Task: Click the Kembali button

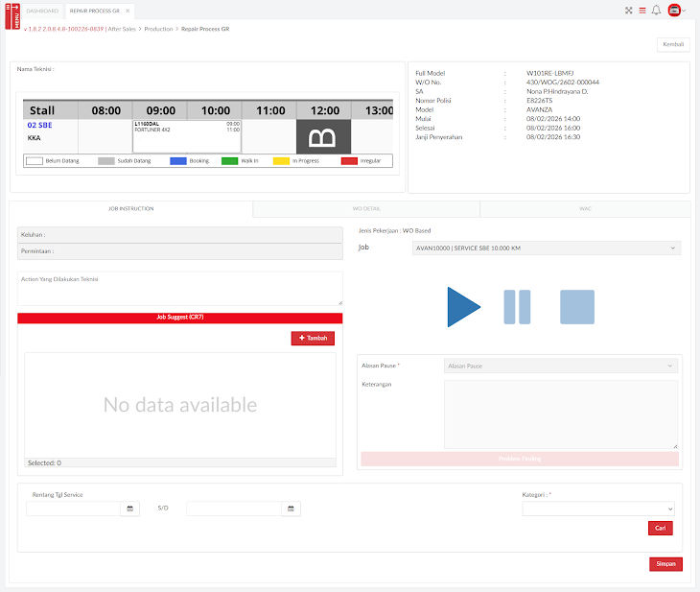Action: [x=672, y=44]
